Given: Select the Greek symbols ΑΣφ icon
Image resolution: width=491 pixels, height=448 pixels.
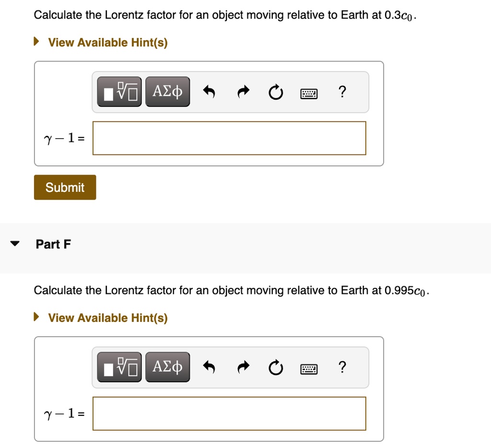Looking at the screenshot, I should (167, 91).
